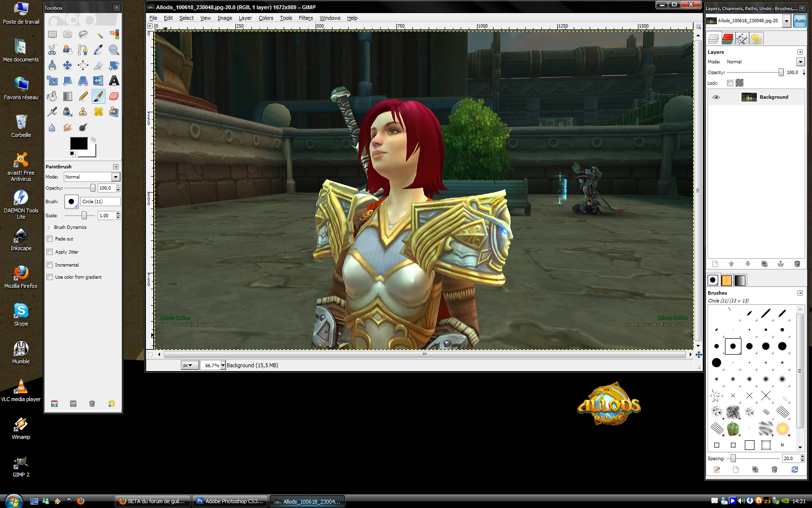812x508 pixels.
Task: Open the Filters menu
Action: point(305,18)
